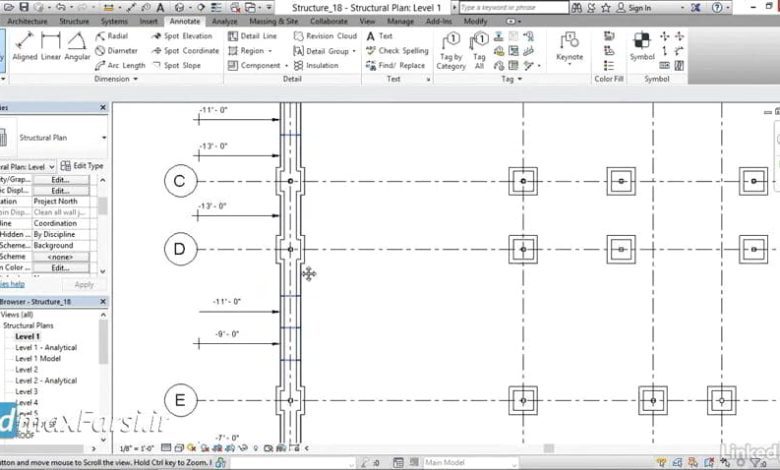Select the Aligned dimension tool

pyautogui.click(x=24, y=46)
